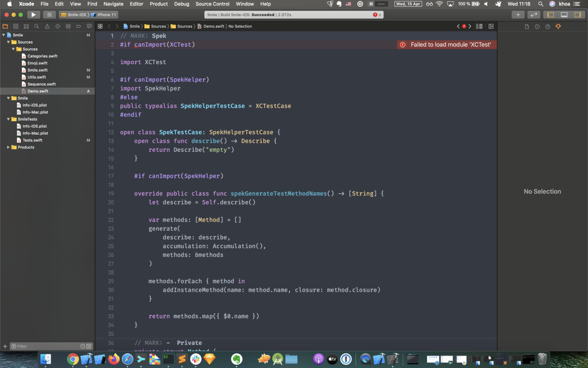Image resolution: width=588 pixels, height=368 pixels.
Task: Open the Source Control menu
Action: click(x=212, y=4)
